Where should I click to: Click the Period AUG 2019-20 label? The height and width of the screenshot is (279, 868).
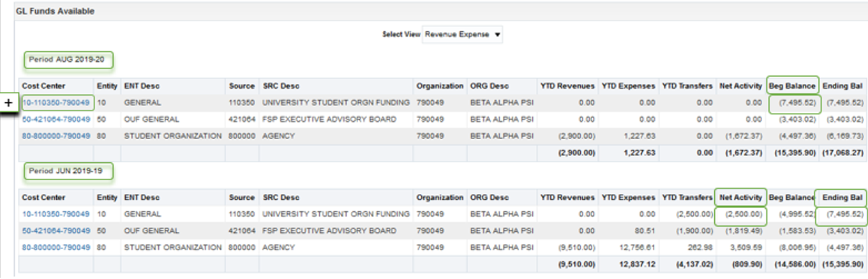[x=69, y=60]
